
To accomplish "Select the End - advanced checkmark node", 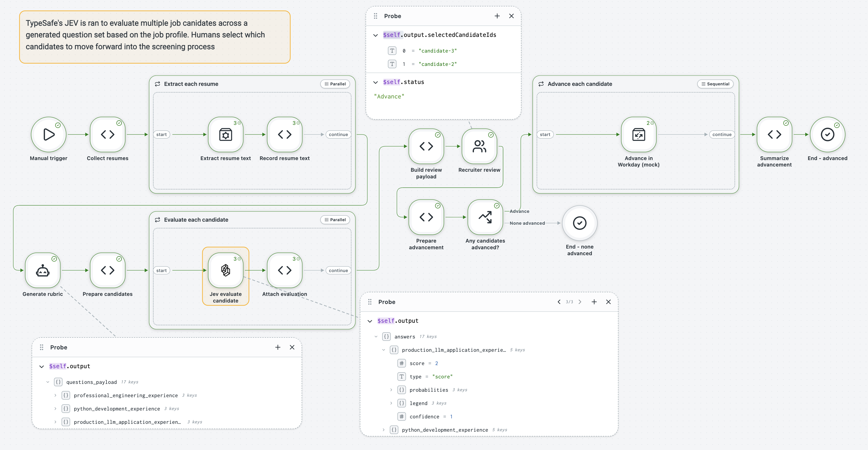I will tap(828, 134).
